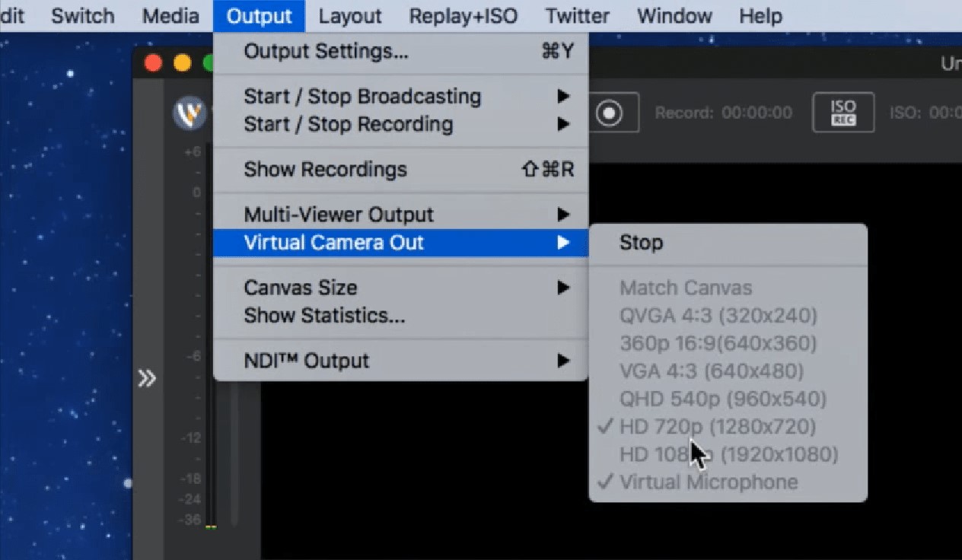Select QVGA 4:3 (320x240) option
Image resolution: width=962 pixels, height=560 pixels.
tap(728, 316)
